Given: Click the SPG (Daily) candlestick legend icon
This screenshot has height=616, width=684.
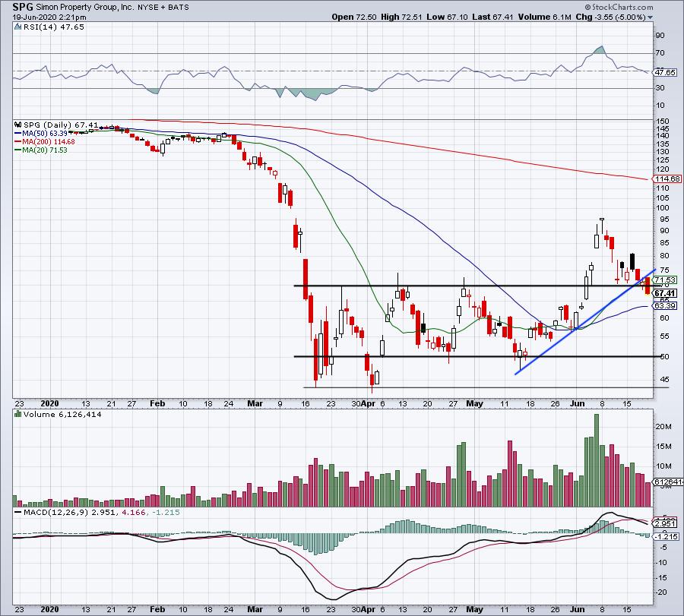Looking at the screenshot, I should (18, 125).
